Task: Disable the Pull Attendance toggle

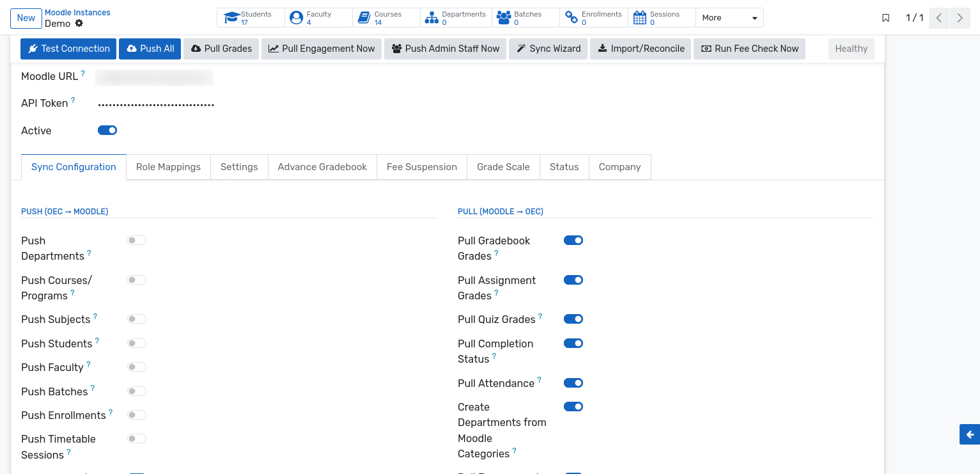Action: pyautogui.click(x=573, y=383)
